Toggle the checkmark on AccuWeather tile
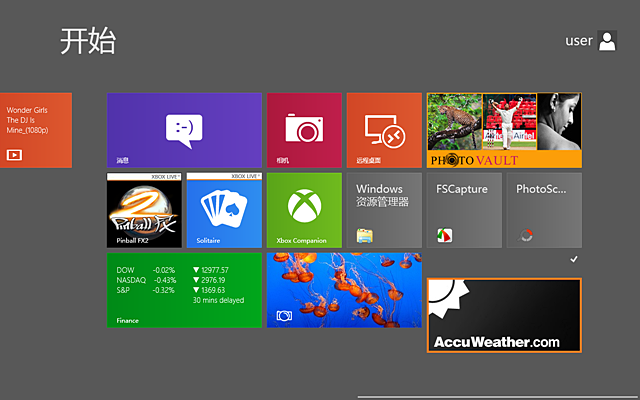The height and width of the screenshot is (400, 640). click(574, 259)
